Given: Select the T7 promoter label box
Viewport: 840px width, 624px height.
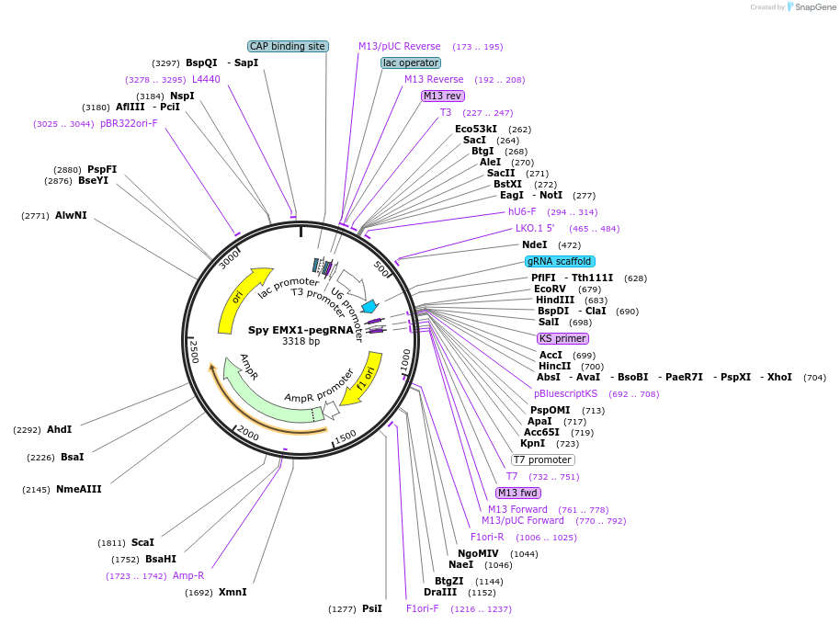Looking at the screenshot, I should [542, 459].
